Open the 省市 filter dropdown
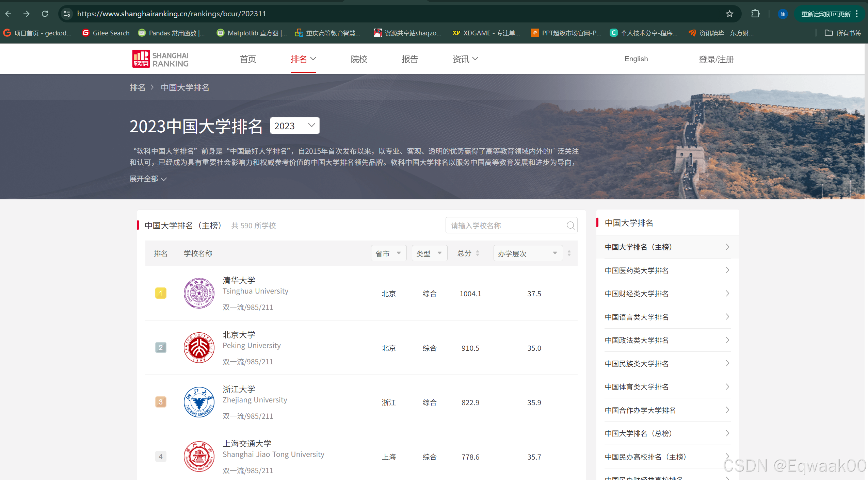Viewport: 868px width, 480px height. click(388, 253)
